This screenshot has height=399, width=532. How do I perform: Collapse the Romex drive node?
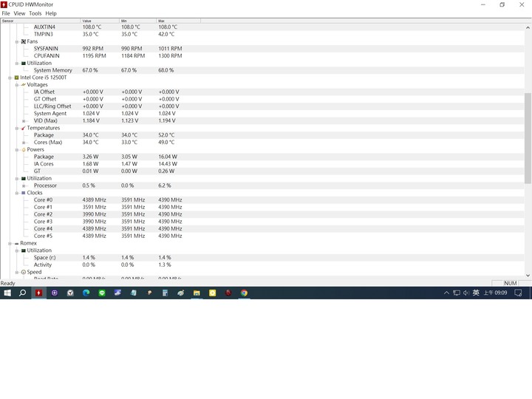coord(10,243)
